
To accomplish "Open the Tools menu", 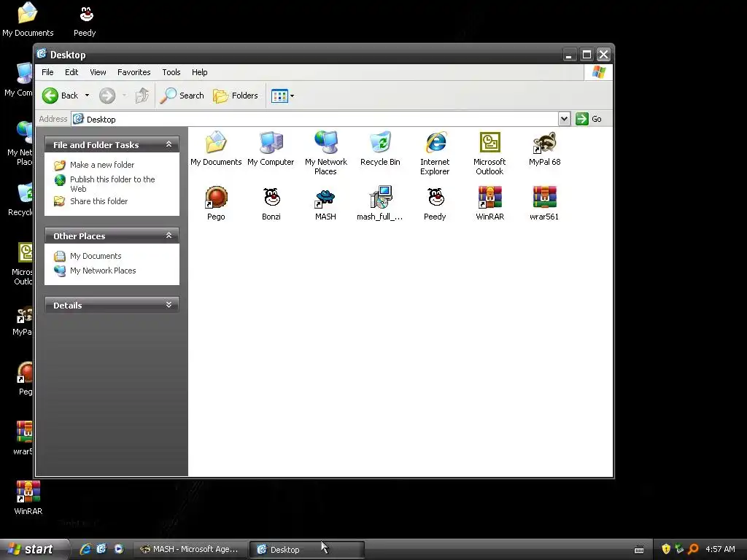I will pyautogui.click(x=171, y=72).
